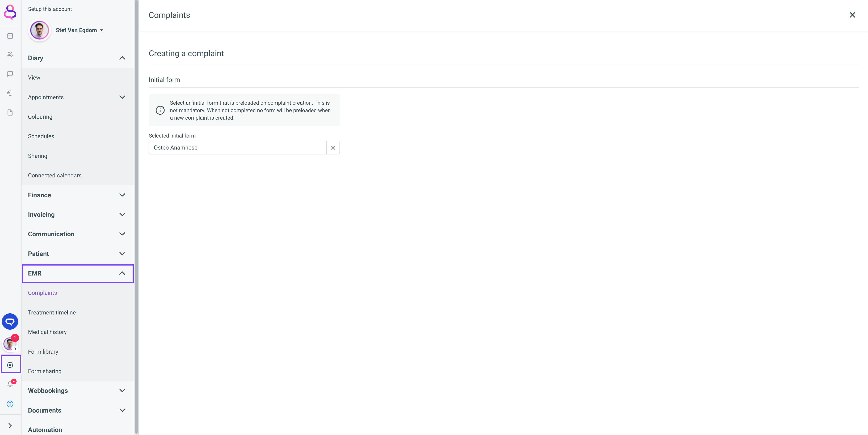Open the notifications bell icon
The height and width of the screenshot is (435, 868).
click(10, 384)
